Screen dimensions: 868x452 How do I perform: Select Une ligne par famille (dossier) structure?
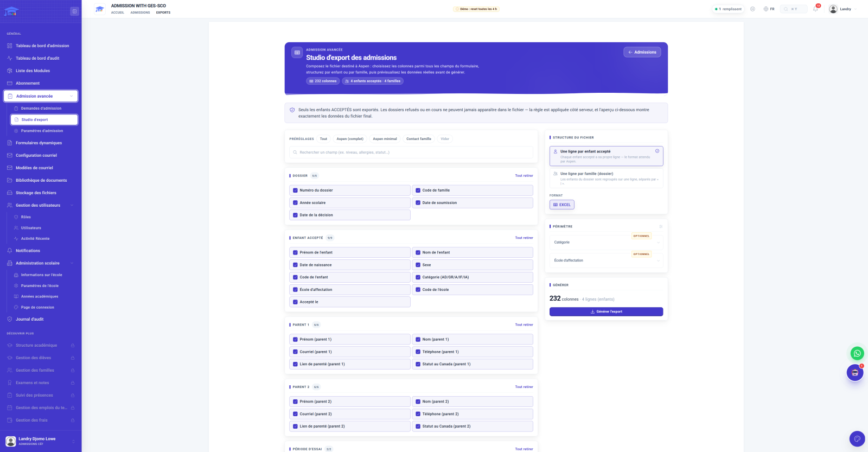point(606,179)
